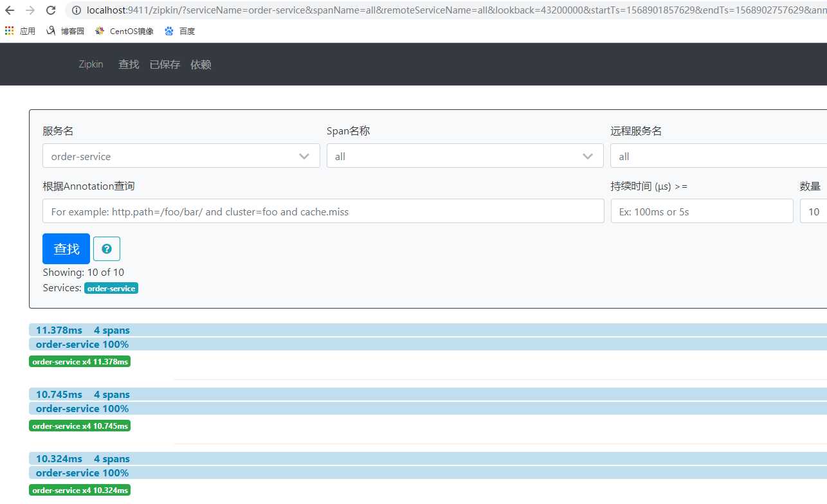Click the Zipkin brand link
The width and height of the screenshot is (827, 504).
91,64
